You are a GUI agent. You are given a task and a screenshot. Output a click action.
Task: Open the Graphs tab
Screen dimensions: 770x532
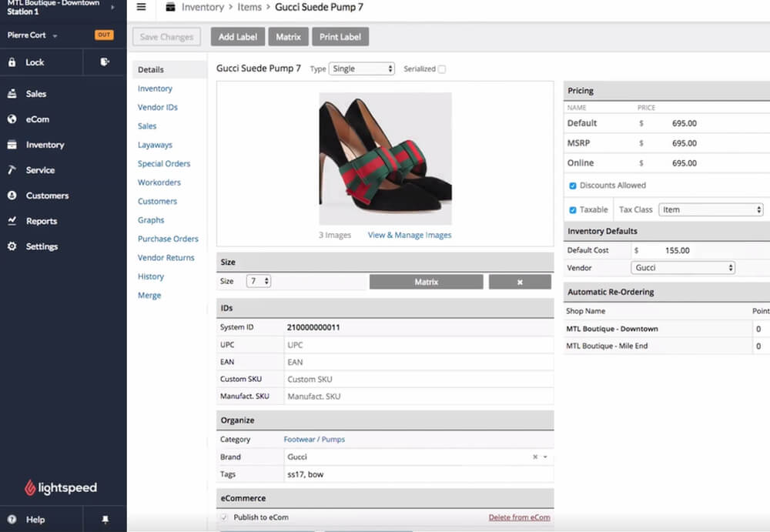pyautogui.click(x=151, y=220)
